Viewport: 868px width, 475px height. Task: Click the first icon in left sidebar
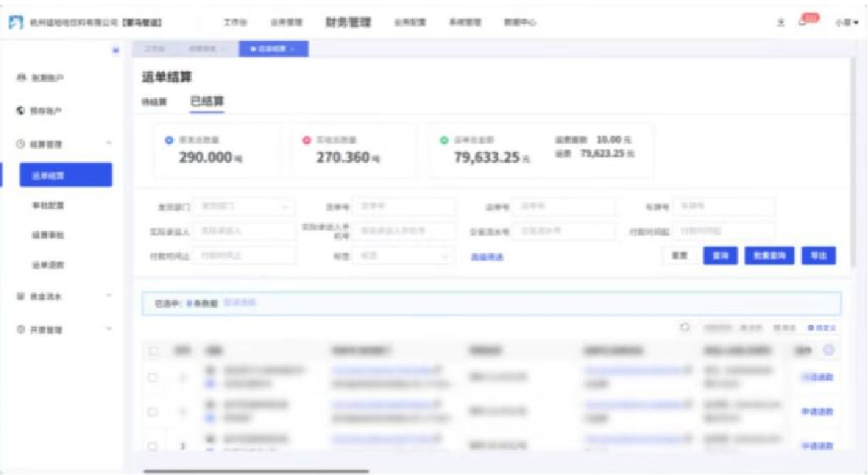pyautogui.click(x=21, y=77)
